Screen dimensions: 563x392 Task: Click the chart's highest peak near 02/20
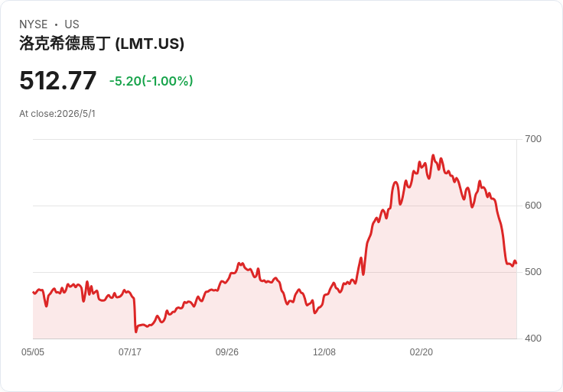[433, 155]
